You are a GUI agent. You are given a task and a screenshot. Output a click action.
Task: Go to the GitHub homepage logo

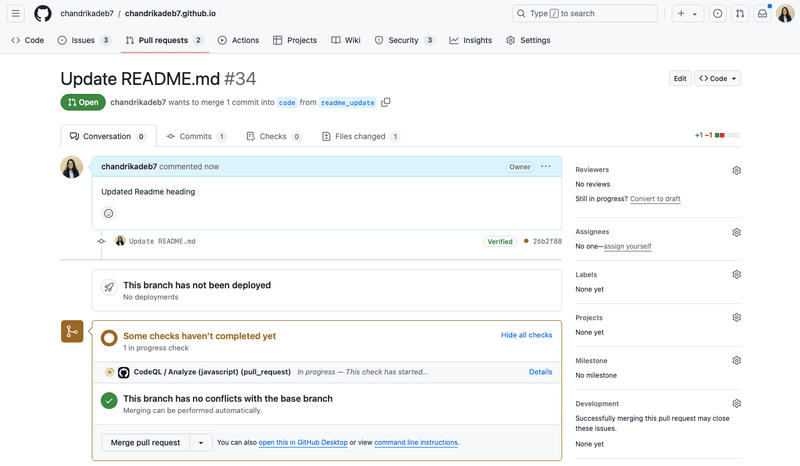click(43, 13)
